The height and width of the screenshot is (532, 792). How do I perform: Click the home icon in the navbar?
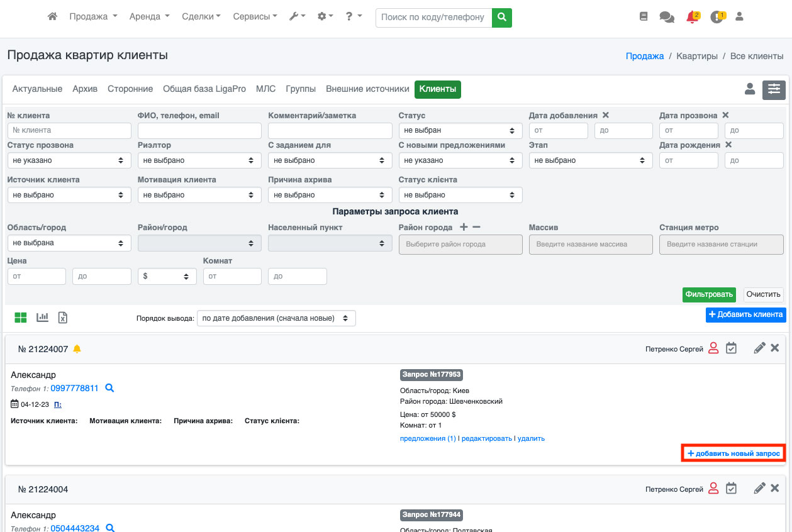pos(53,17)
